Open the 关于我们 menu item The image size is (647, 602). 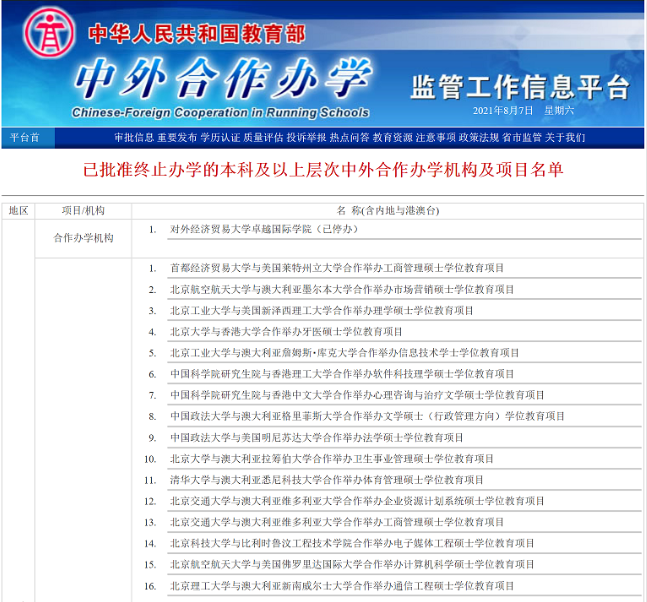[x=565, y=137]
